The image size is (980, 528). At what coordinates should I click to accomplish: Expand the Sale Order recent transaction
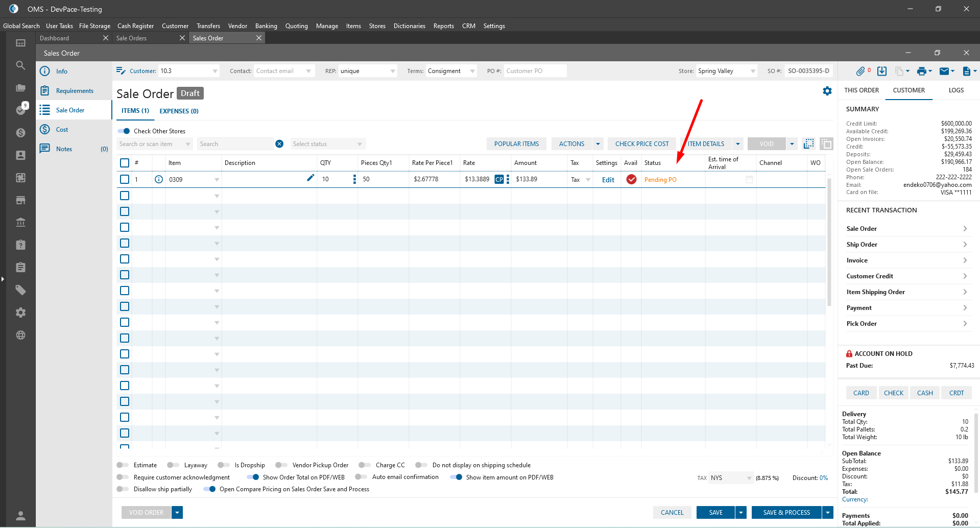(x=906, y=229)
